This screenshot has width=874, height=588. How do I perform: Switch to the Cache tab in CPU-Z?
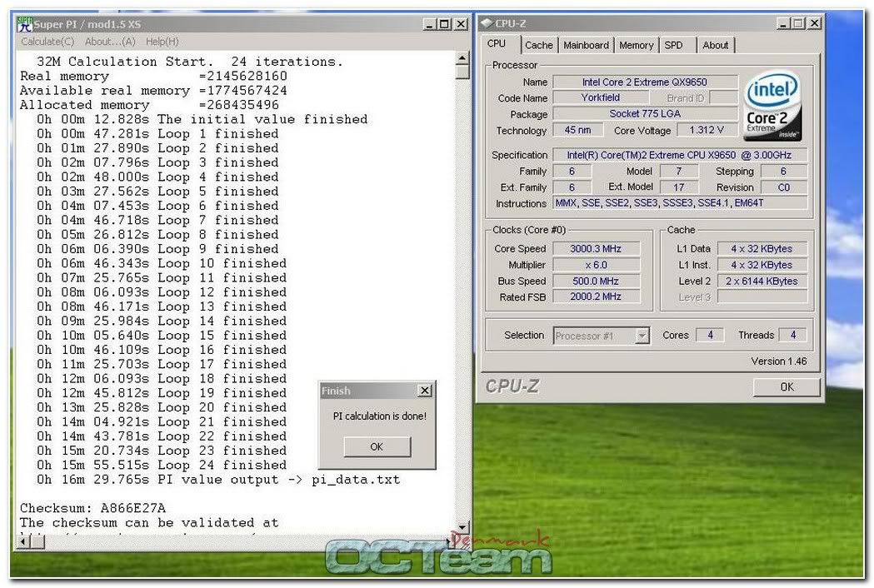(x=539, y=45)
